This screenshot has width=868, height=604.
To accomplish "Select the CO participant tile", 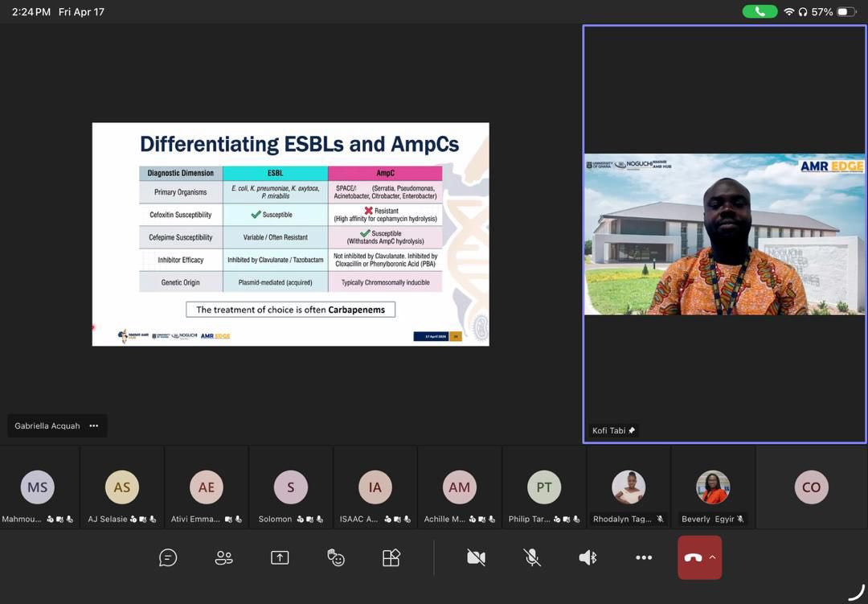I will [811, 487].
